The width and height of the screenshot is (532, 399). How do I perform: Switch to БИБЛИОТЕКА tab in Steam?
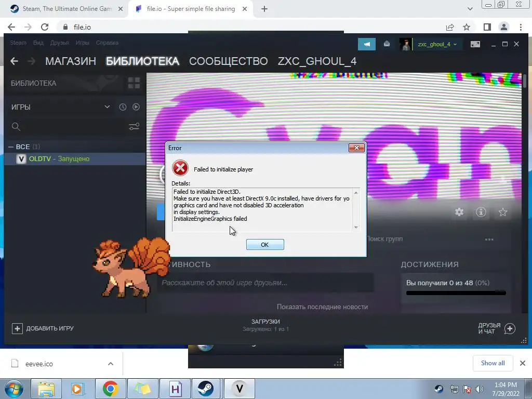142,61
